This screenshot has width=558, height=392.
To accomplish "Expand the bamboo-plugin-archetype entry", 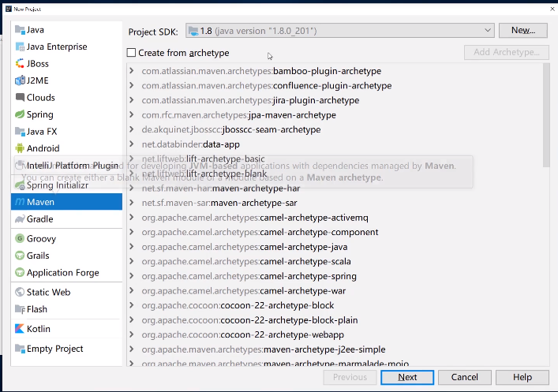I will 132,71.
